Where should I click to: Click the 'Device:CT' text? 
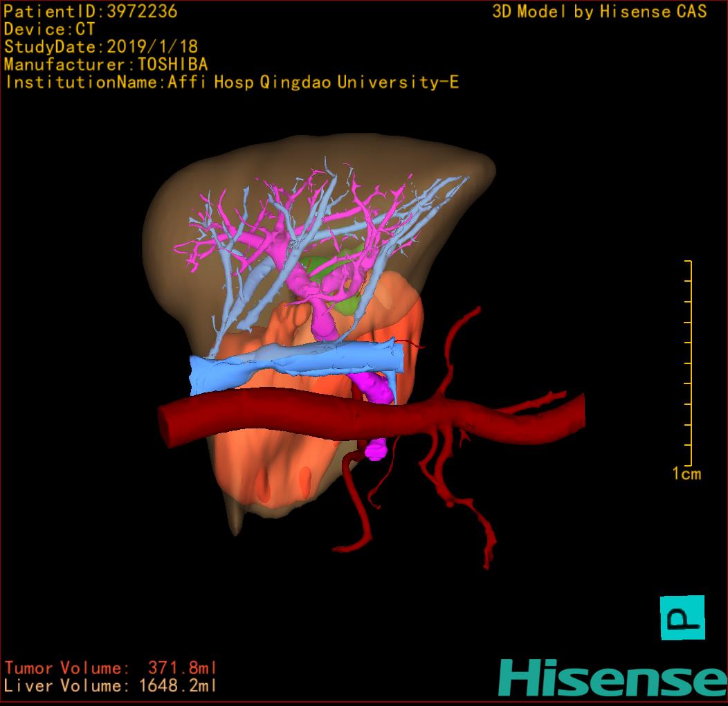(49, 29)
